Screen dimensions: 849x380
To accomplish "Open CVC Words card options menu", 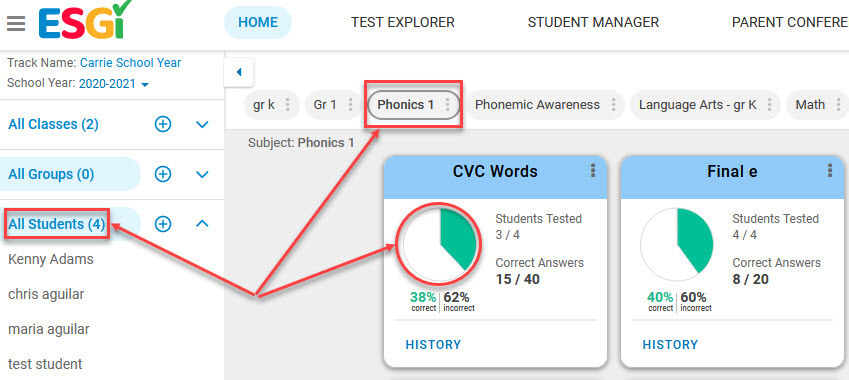I will [593, 171].
